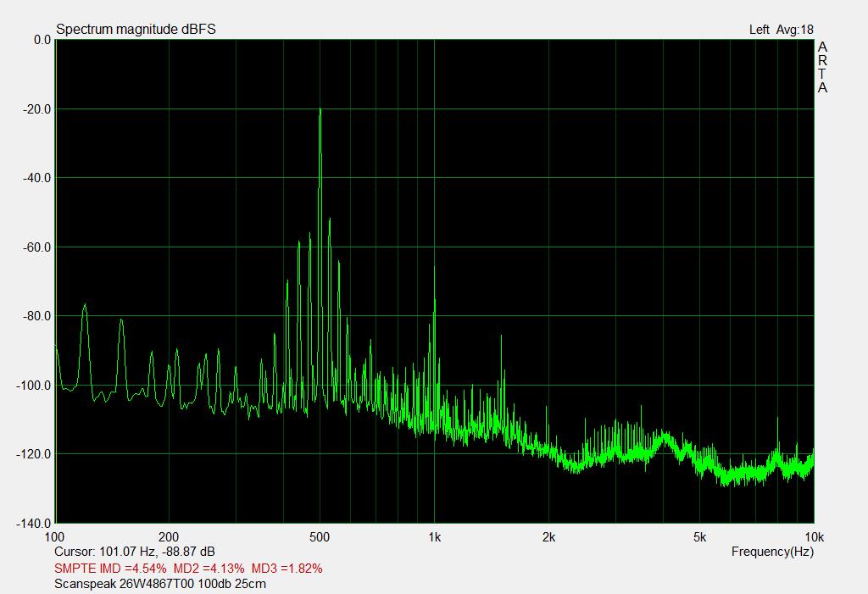Click the 200 Hz x-axis tick label
868x594 pixels.
coord(169,536)
